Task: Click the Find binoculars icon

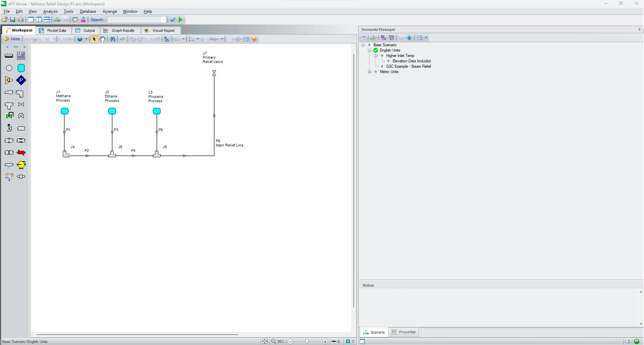Action: tap(112, 39)
